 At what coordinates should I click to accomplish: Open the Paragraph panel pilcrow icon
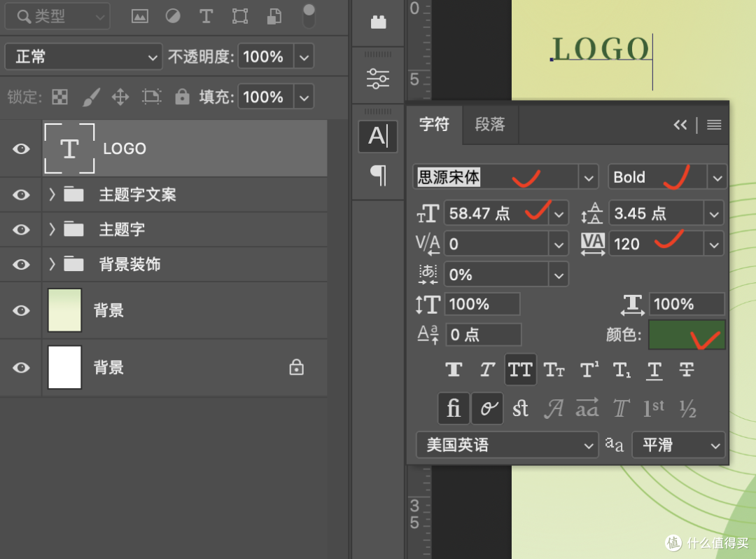[378, 176]
